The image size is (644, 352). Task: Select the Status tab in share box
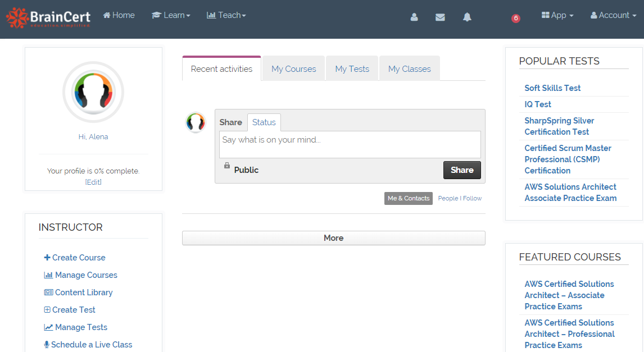click(264, 122)
